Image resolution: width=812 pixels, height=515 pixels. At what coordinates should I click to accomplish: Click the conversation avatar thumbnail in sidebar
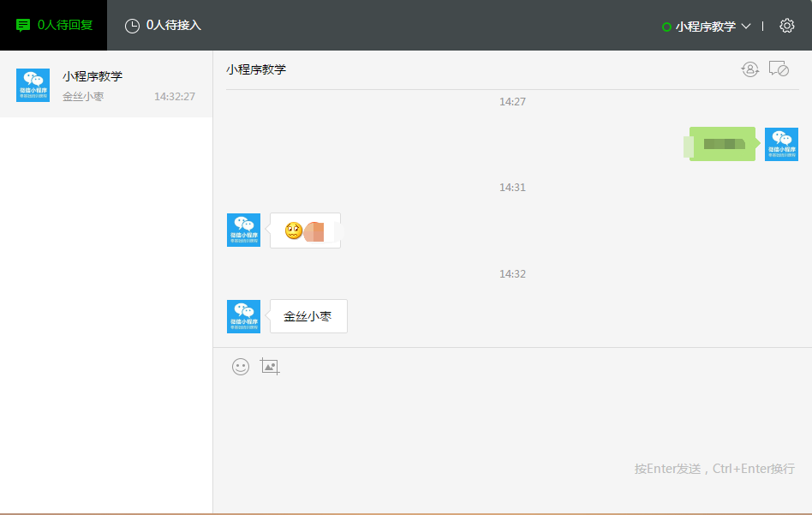33,85
